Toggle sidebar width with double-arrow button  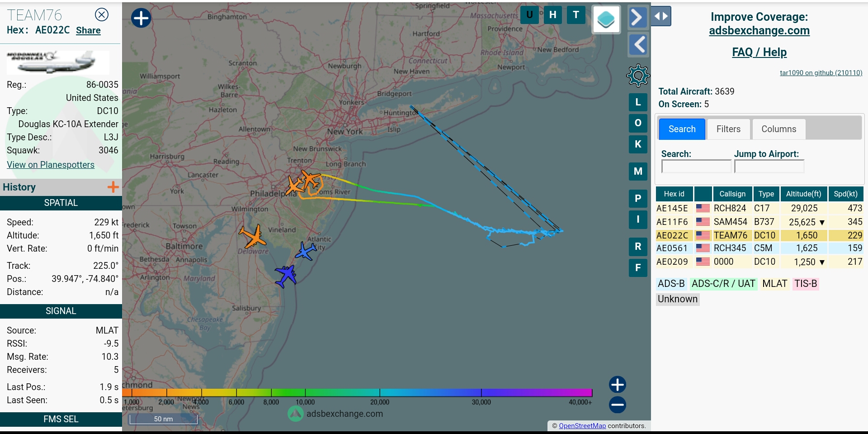tap(661, 16)
